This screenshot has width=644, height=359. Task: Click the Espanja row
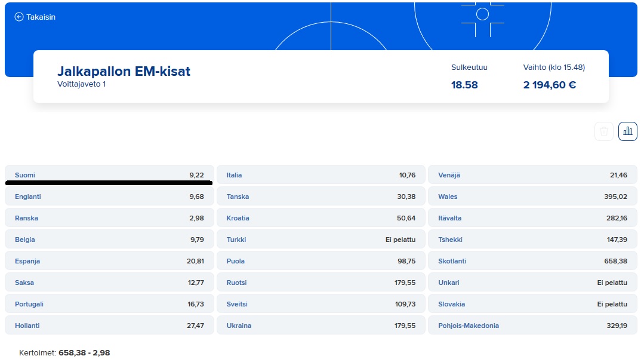(x=109, y=261)
